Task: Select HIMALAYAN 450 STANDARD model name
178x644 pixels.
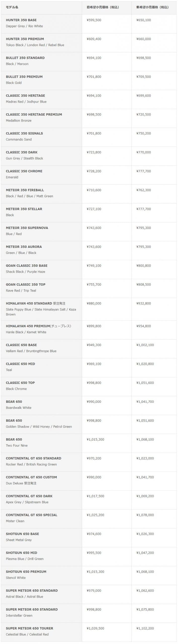Action: coord(29,303)
